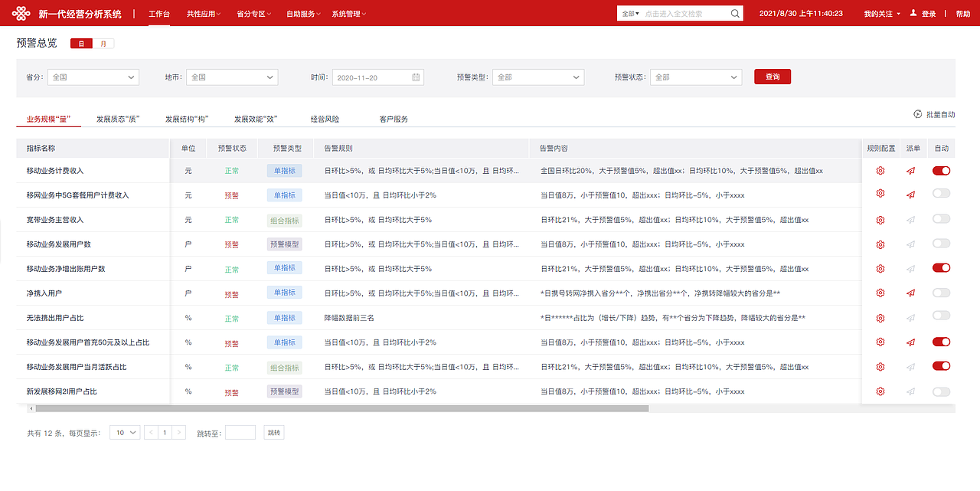Image resolution: width=980 pixels, height=491 pixels.
Task: Click the 跳转 button
Action: pos(274,433)
